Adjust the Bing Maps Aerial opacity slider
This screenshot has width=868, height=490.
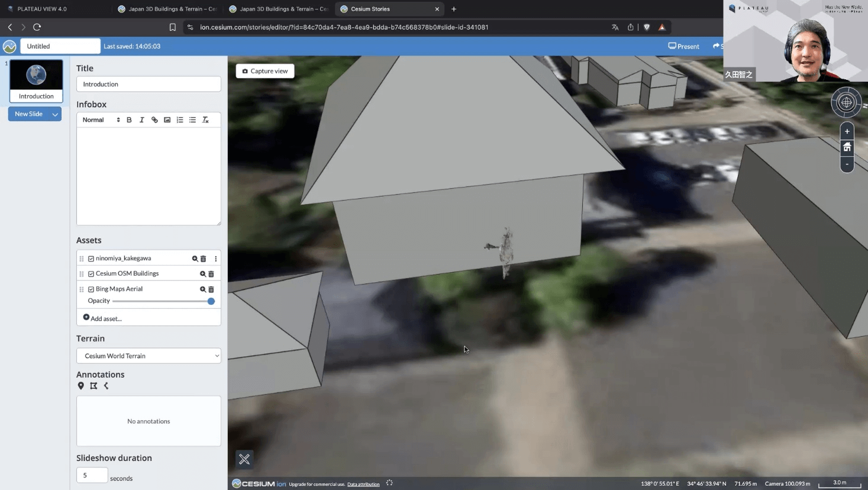211,301
